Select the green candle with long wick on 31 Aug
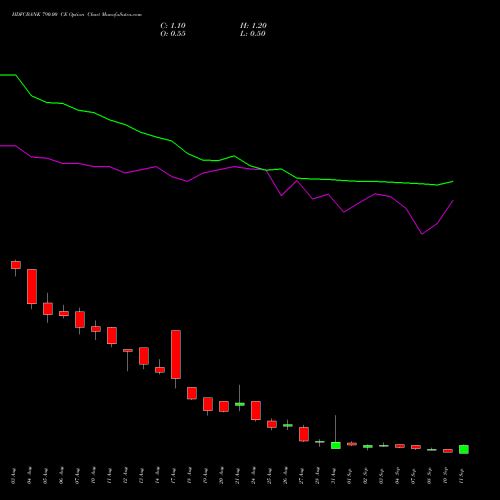This screenshot has width=500, height=500. point(336,445)
